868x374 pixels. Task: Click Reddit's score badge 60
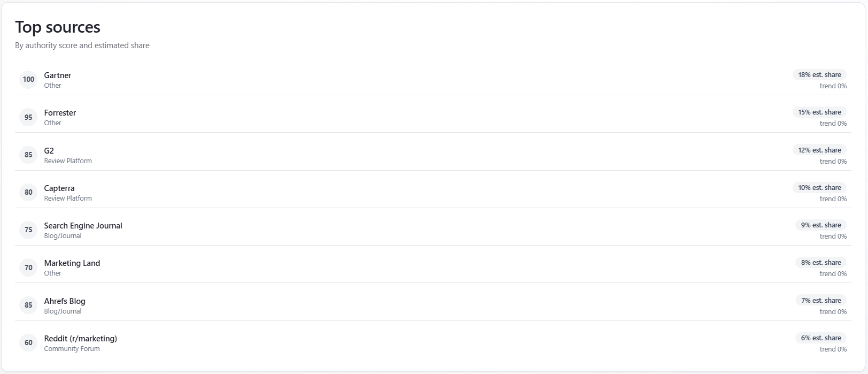pyautogui.click(x=28, y=342)
